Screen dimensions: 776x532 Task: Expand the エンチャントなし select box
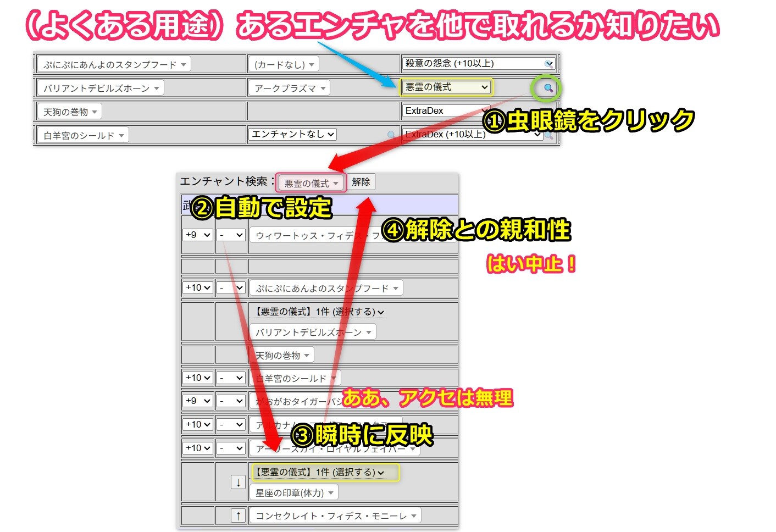click(293, 134)
